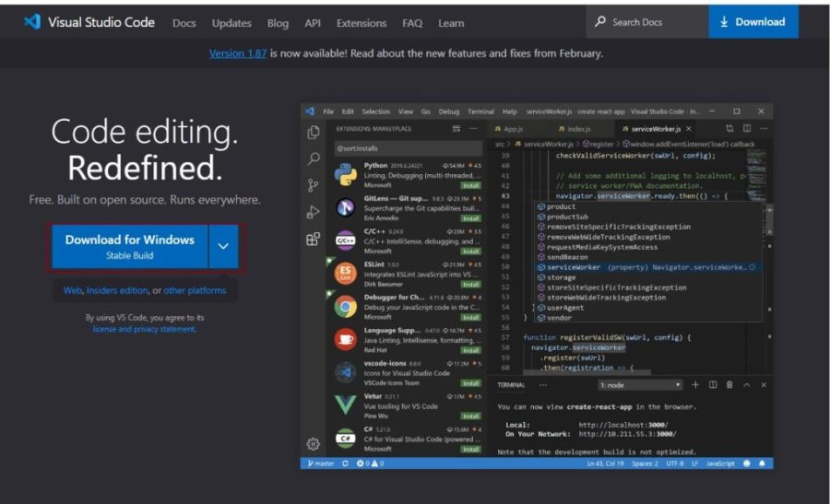This screenshot has width=830, height=504.
Task: Open the Terminal menu in editor
Action: [480, 111]
